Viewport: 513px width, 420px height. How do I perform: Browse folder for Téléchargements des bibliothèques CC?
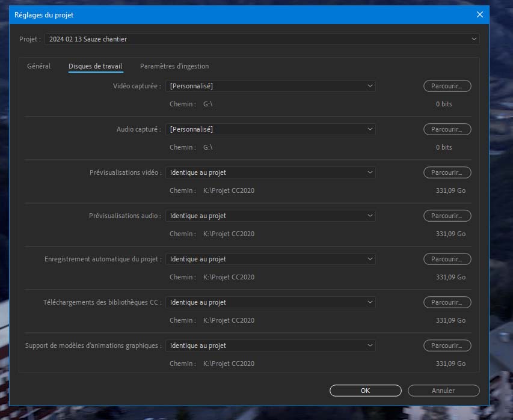tap(447, 302)
